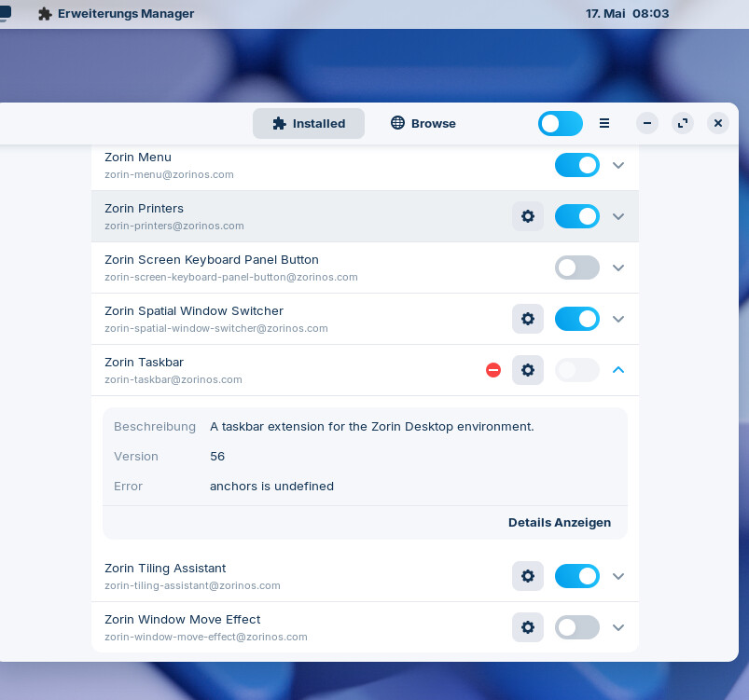
Task: Close the Extension Manager window
Action: coord(718,123)
